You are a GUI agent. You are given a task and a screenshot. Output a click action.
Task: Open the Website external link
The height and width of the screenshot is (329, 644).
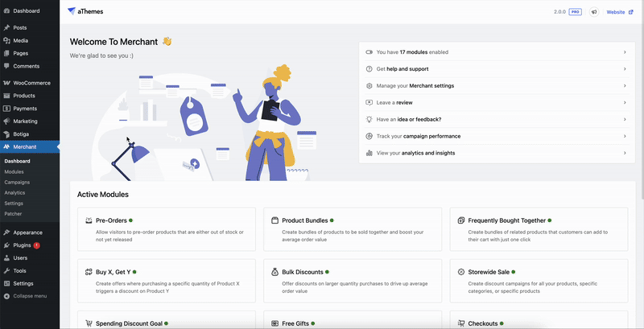click(x=620, y=12)
